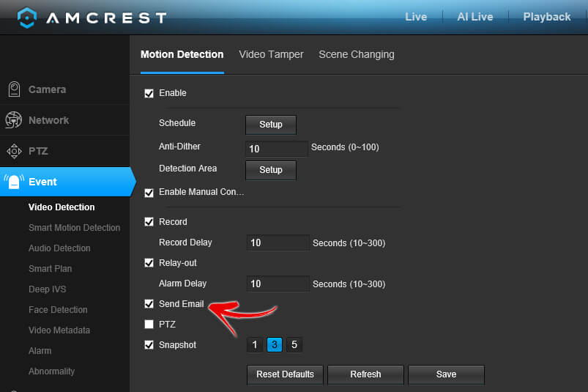Open the Scene Changing tab
The height and width of the screenshot is (392, 588).
pos(356,54)
